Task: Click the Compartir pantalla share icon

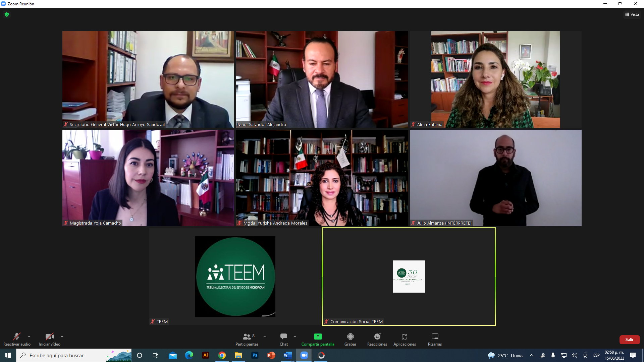Action: coord(318,337)
